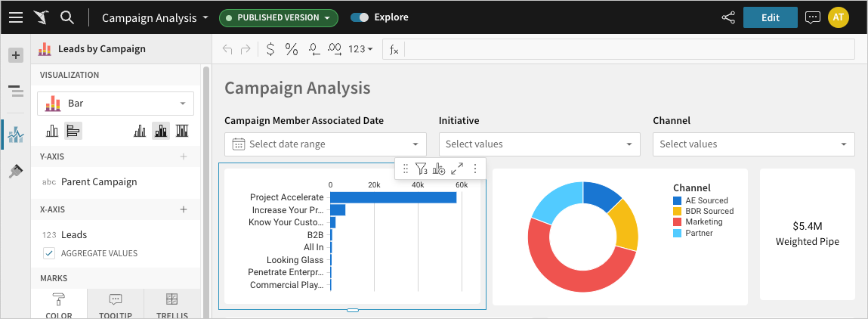
Task: Click the format paintbrush sidebar icon
Action: coord(15,172)
